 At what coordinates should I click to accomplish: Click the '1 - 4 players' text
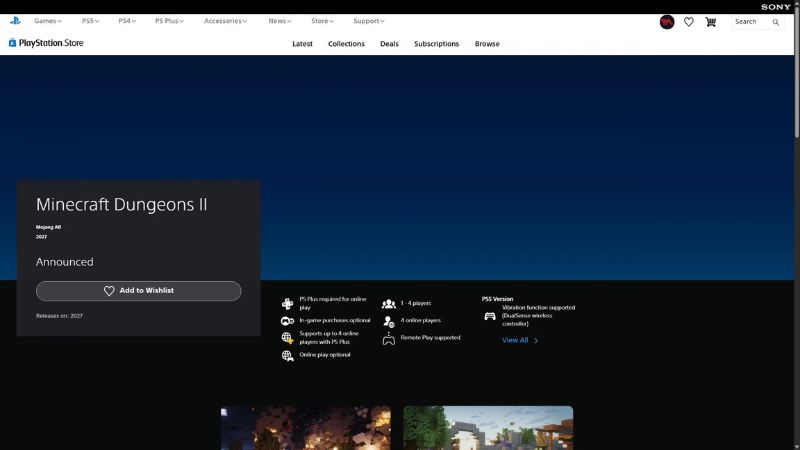[x=415, y=303]
